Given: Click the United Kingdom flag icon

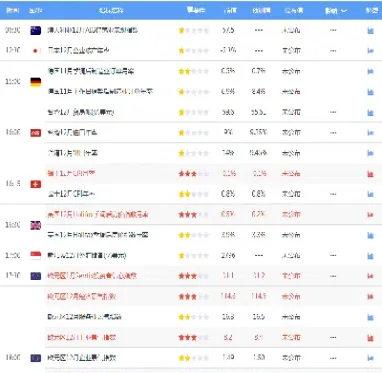Looking at the screenshot, I should (x=36, y=225).
